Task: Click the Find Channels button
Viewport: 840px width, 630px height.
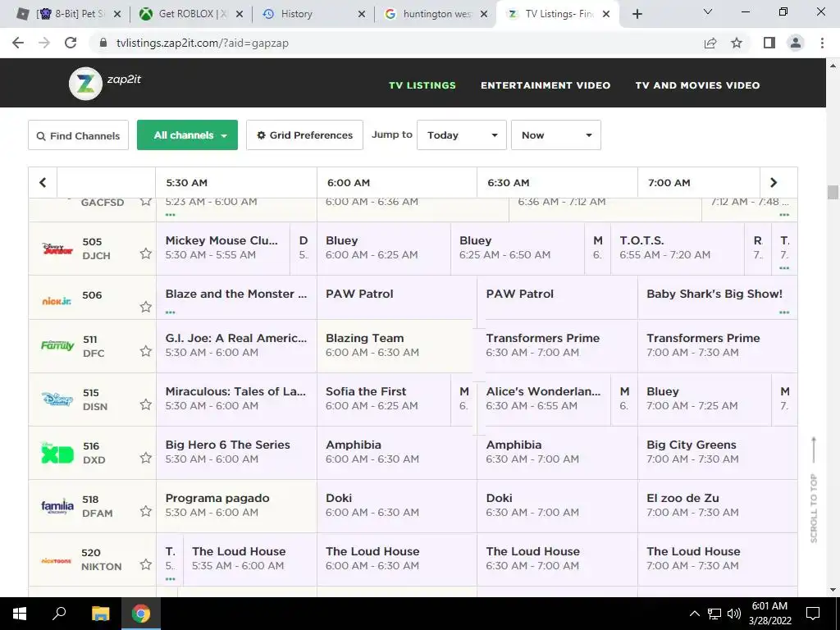Action: pyautogui.click(x=78, y=135)
